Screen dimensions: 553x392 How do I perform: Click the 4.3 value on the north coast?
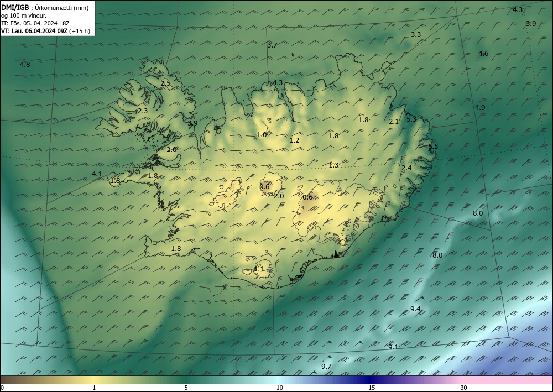(278, 83)
